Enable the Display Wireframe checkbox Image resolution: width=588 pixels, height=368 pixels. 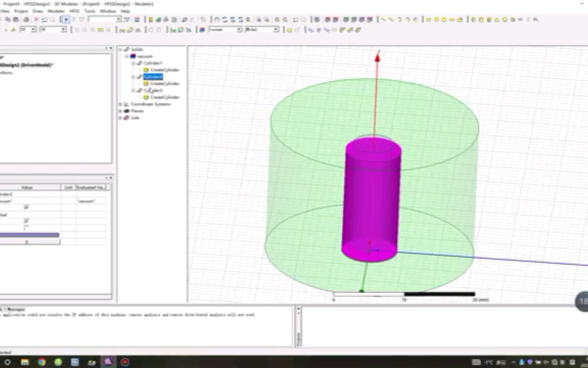tap(27, 228)
